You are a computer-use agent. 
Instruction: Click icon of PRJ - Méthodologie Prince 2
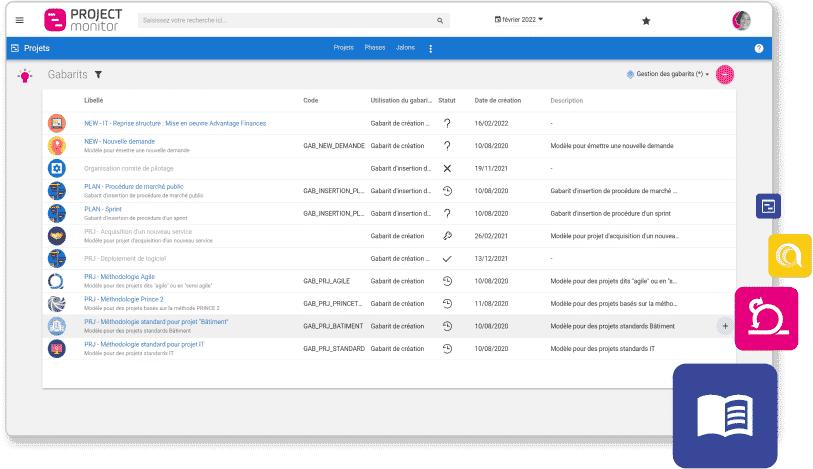click(57, 303)
